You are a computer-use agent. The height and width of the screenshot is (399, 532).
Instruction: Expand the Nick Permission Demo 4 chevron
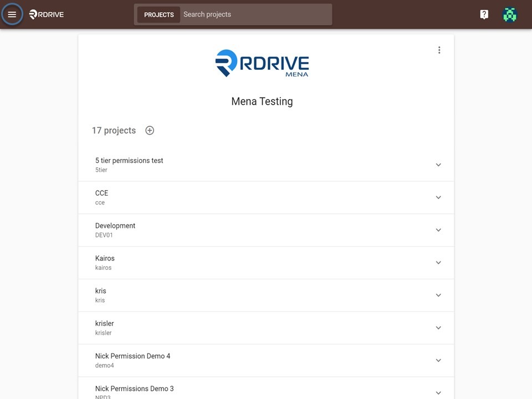click(x=438, y=360)
